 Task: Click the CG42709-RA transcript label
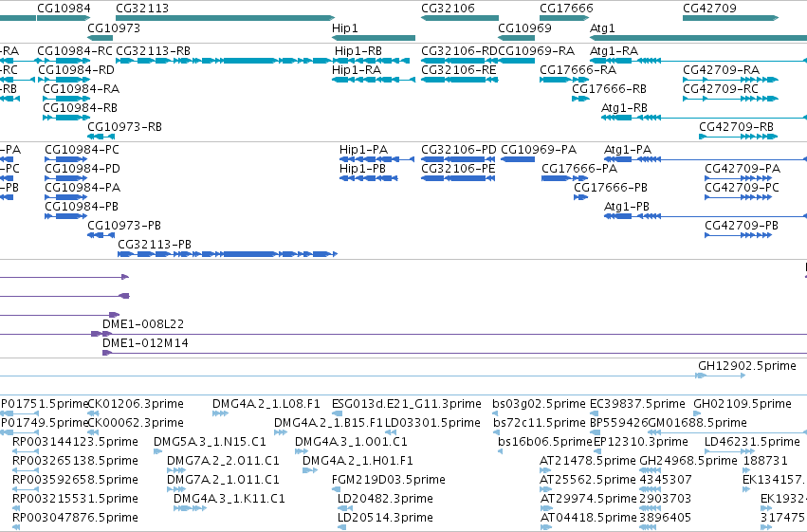721,70
